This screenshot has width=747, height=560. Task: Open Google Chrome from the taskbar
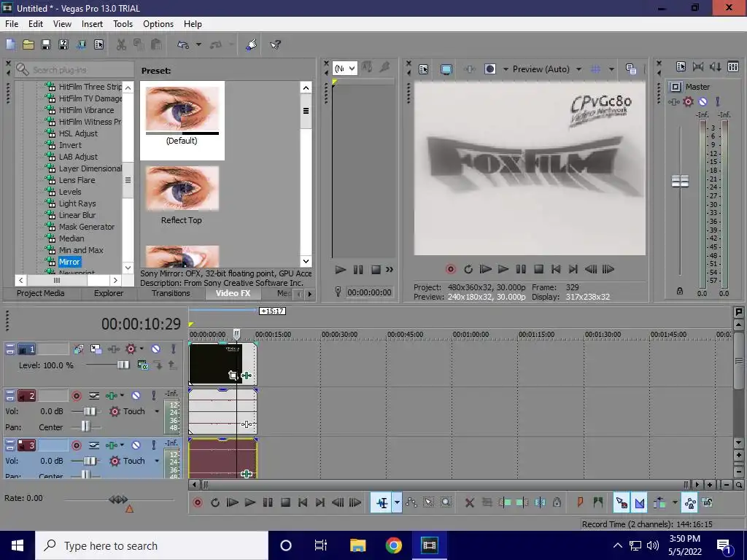[x=393, y=545]
